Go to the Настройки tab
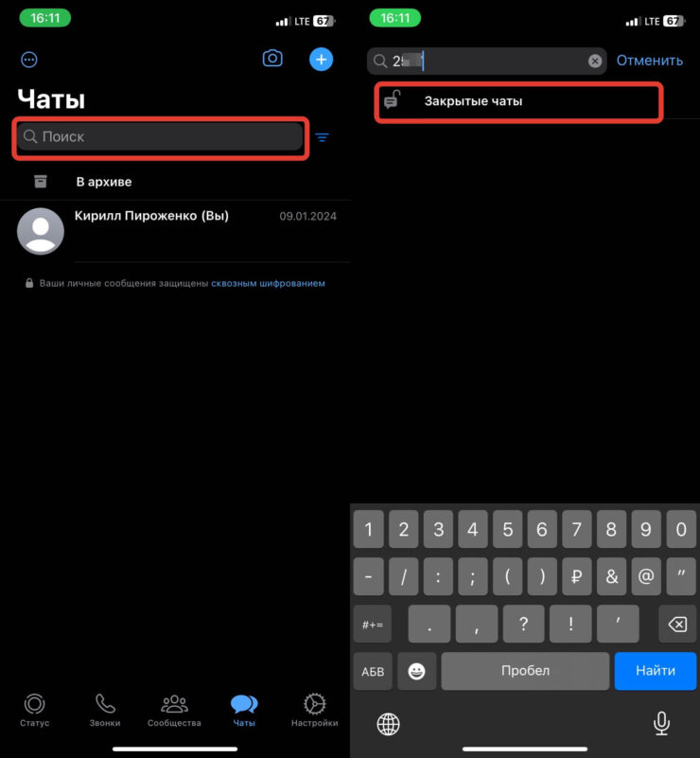 pos(314,710)
